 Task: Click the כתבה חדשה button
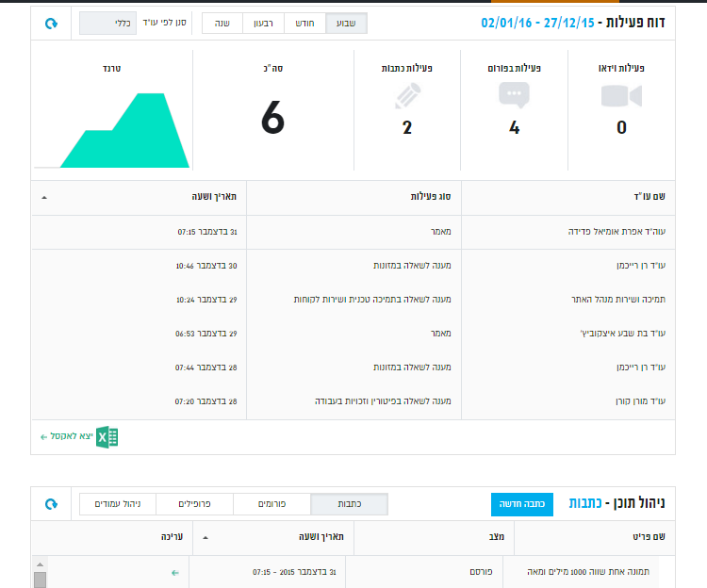[x=521, y=504]
